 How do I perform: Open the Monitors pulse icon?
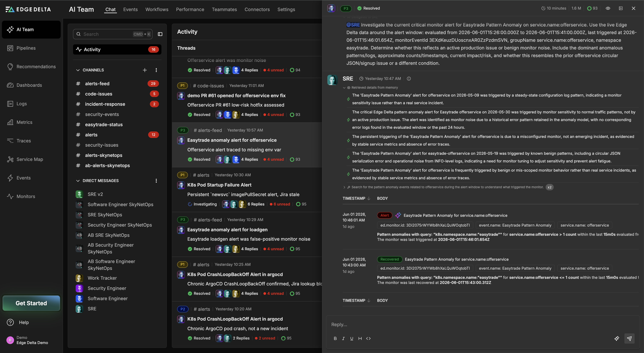10,196
